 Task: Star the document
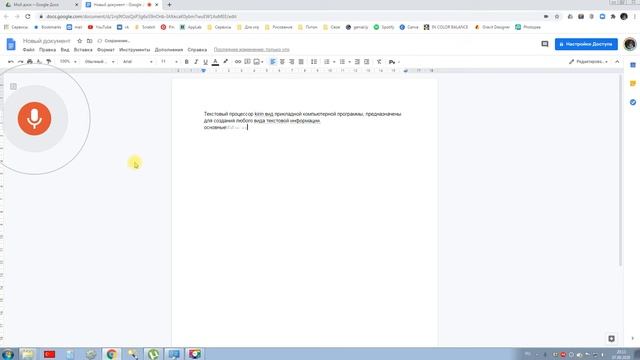(80, 41)
